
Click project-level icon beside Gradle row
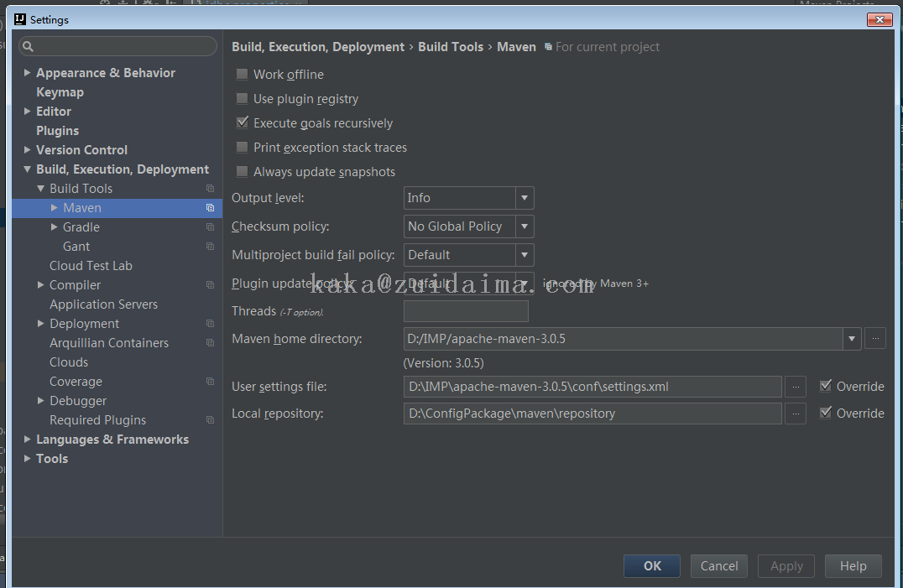pos(210,227)
